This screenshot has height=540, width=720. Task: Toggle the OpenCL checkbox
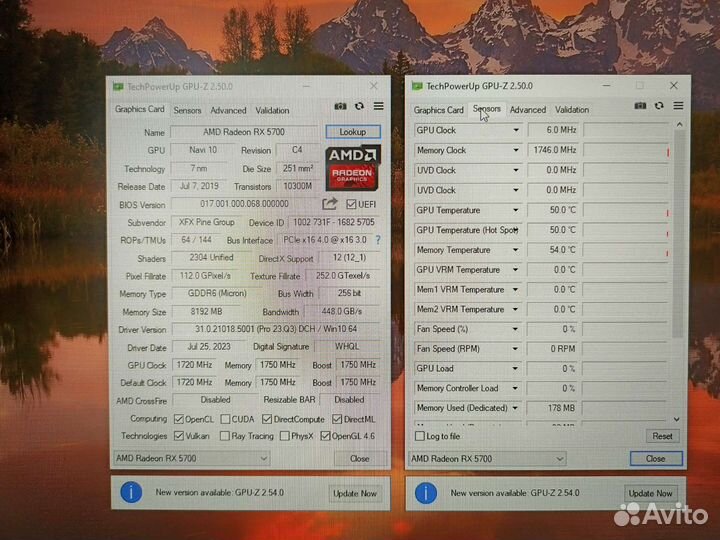(179, 419)
